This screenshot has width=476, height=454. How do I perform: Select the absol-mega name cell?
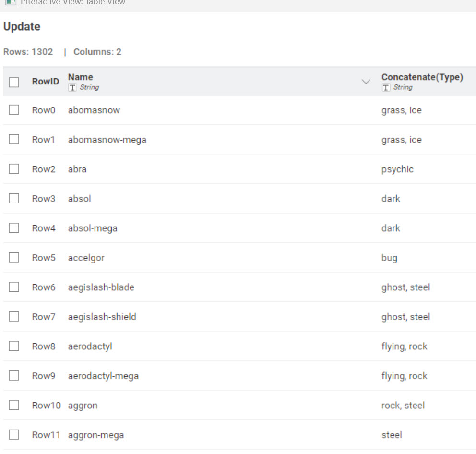93,228
